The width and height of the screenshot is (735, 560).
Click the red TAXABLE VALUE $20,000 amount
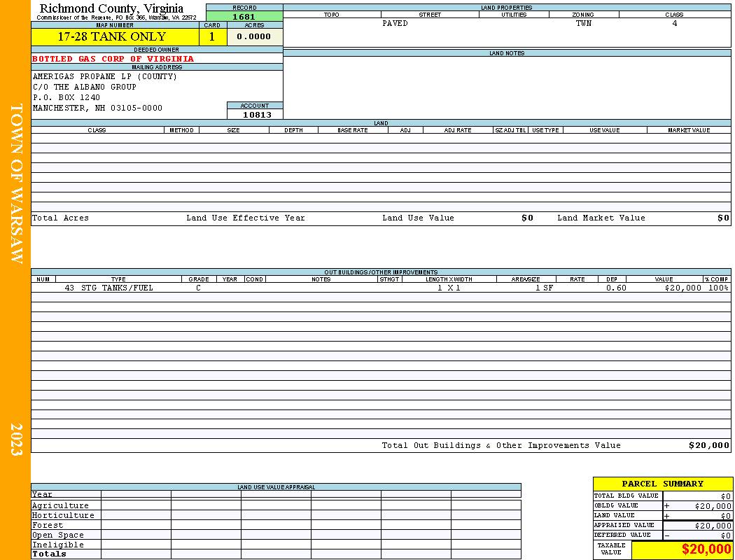click(x=706, y=549)
